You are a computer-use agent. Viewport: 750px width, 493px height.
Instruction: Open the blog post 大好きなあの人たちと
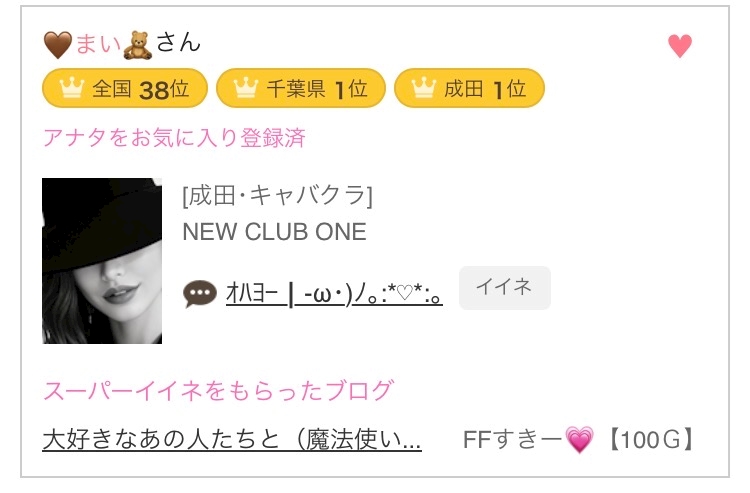click(232, 439)
